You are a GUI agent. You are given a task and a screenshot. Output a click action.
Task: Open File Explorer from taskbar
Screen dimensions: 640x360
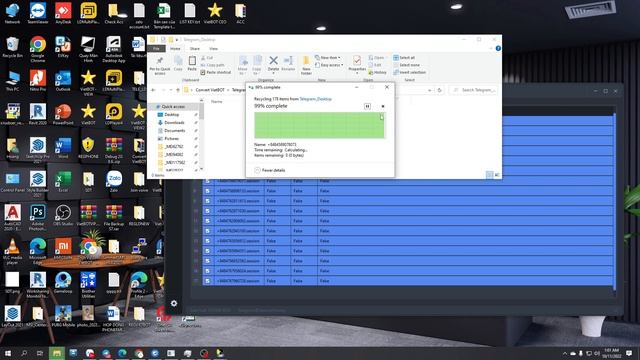click(57, 353)
